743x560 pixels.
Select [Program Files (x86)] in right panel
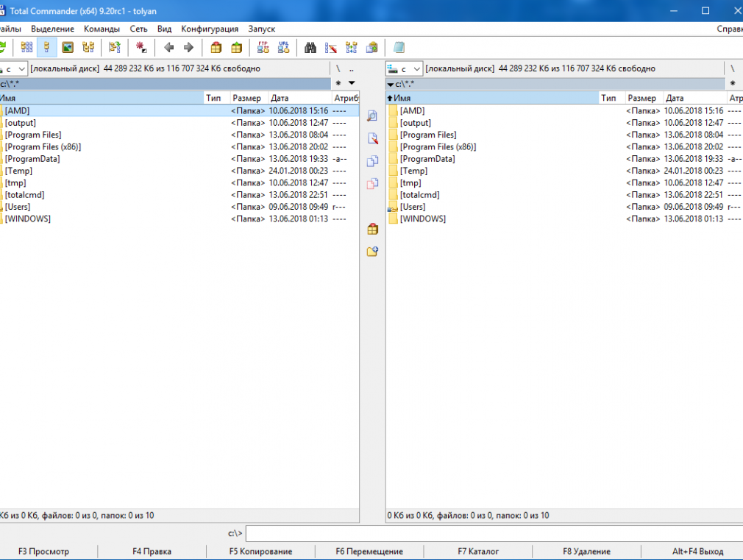[564, 147]
